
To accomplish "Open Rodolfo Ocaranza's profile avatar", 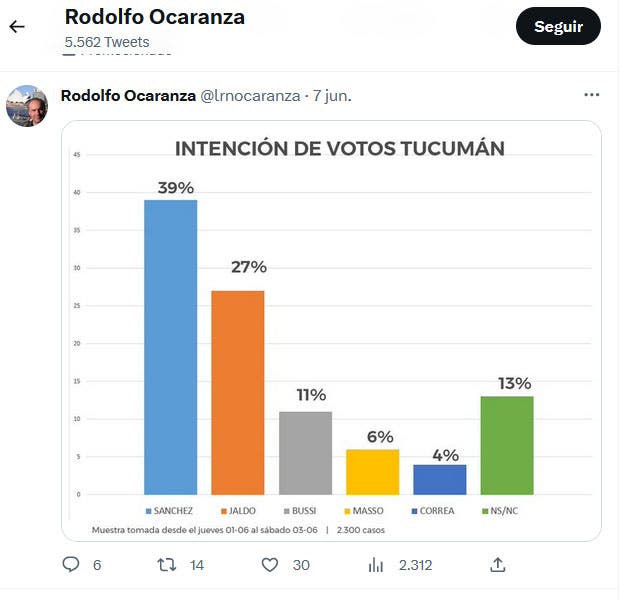I will (27, 106).
